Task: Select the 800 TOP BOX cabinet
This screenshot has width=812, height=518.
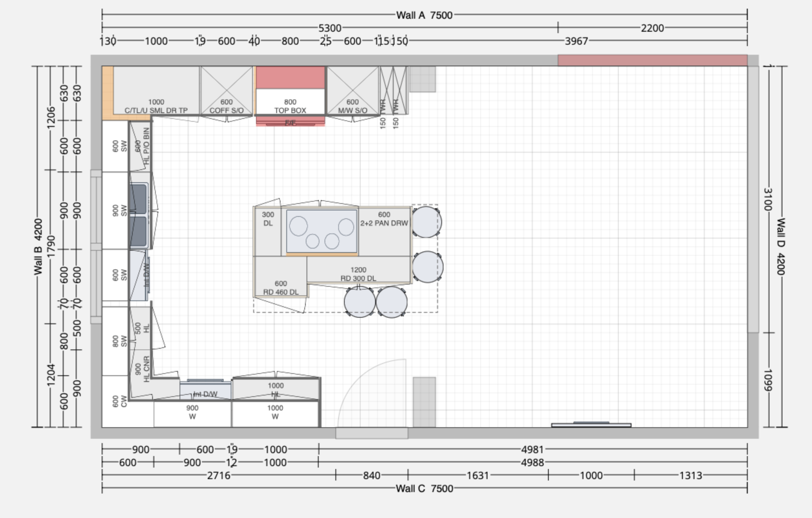Action: [290, 90]
